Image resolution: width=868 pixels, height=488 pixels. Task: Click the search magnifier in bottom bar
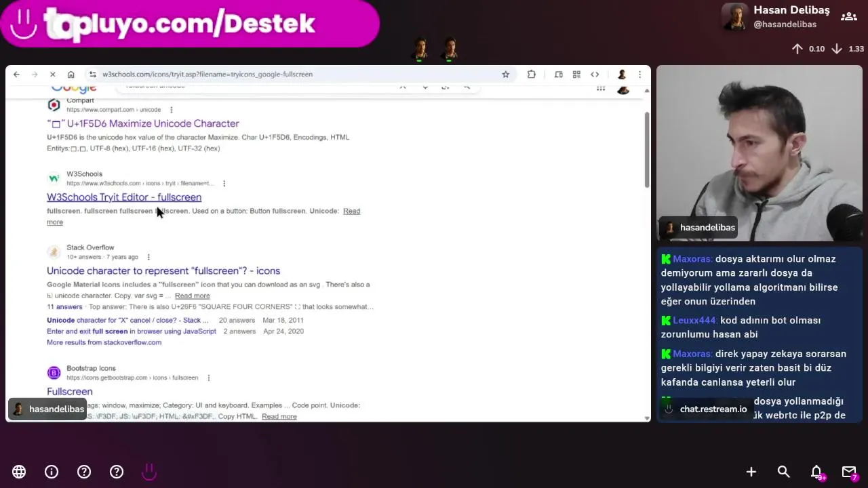[784, 472]
